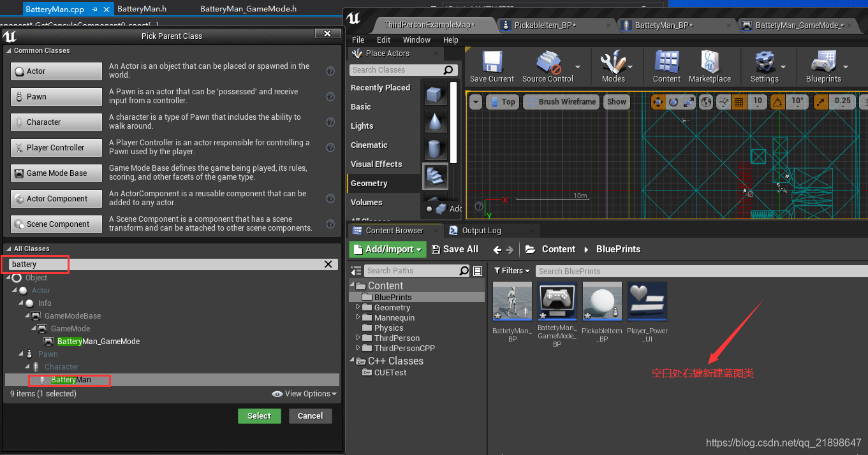Click the Place Actors list scrollbar
Viewport: 868px width, 455px height.
coord(453,122)
